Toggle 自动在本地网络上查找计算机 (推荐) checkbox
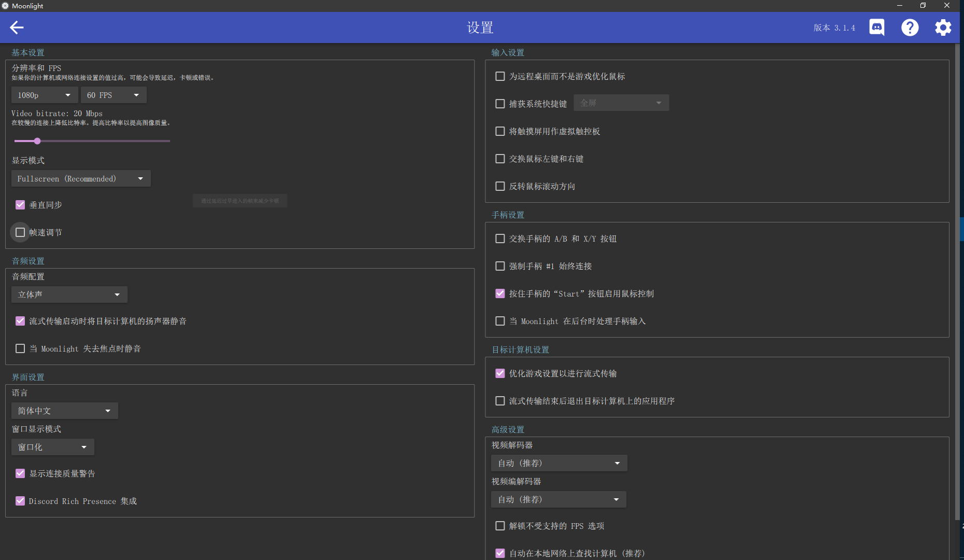The width and height of the screenshot is (964, 560). tap(500, 553)
